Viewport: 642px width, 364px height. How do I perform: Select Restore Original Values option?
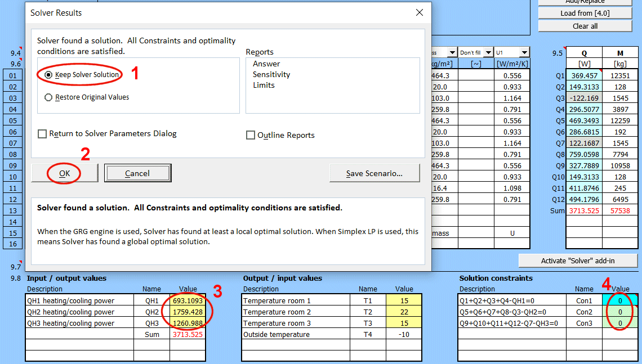click(x=48, y=97)
